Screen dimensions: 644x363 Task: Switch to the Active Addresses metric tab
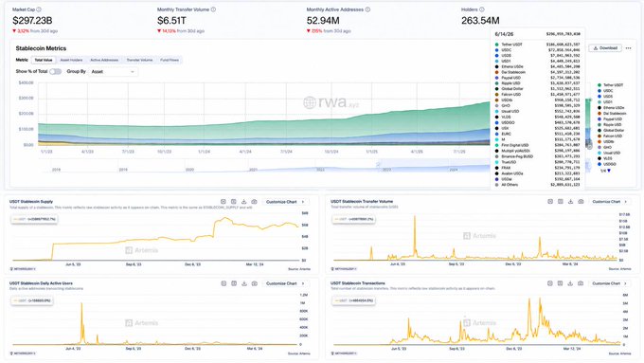[x=104, y=60]
